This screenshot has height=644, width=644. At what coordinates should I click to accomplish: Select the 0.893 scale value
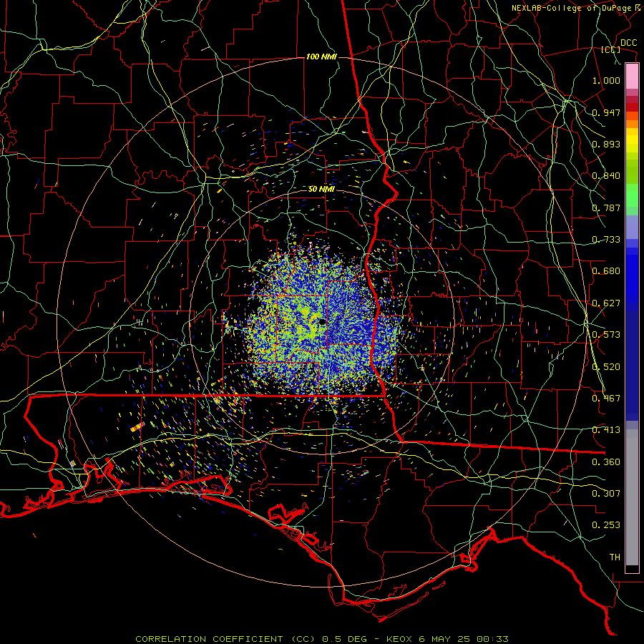coord(606,144)
